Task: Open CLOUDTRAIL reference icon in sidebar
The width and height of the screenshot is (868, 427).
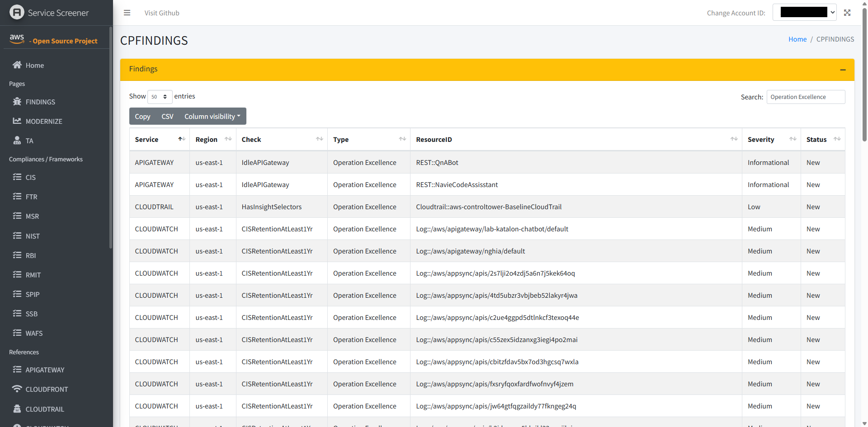Action: (17, 409)
